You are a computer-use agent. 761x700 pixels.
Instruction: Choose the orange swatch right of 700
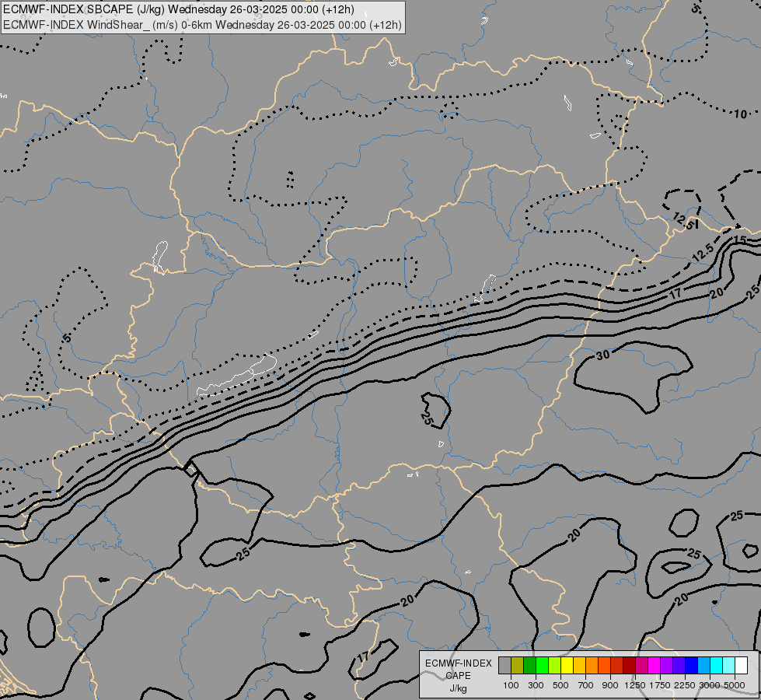(x=592, y=666)
